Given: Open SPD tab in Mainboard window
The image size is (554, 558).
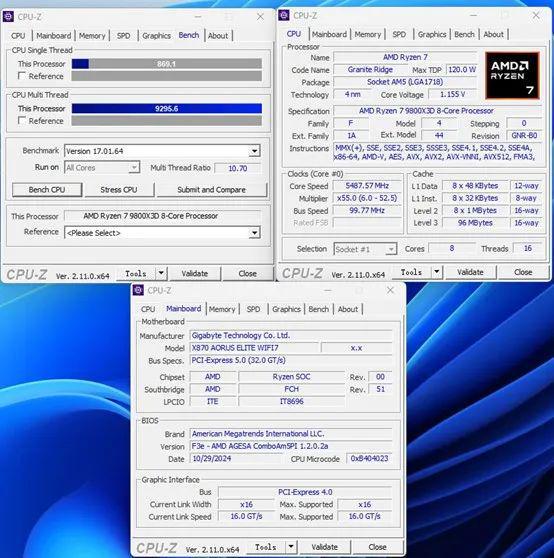Looking at the screenshot, I should pos(253,309).
